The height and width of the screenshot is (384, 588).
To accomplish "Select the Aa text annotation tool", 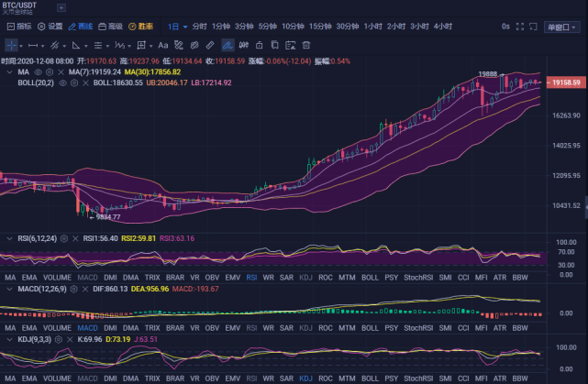I will (162, 45).
